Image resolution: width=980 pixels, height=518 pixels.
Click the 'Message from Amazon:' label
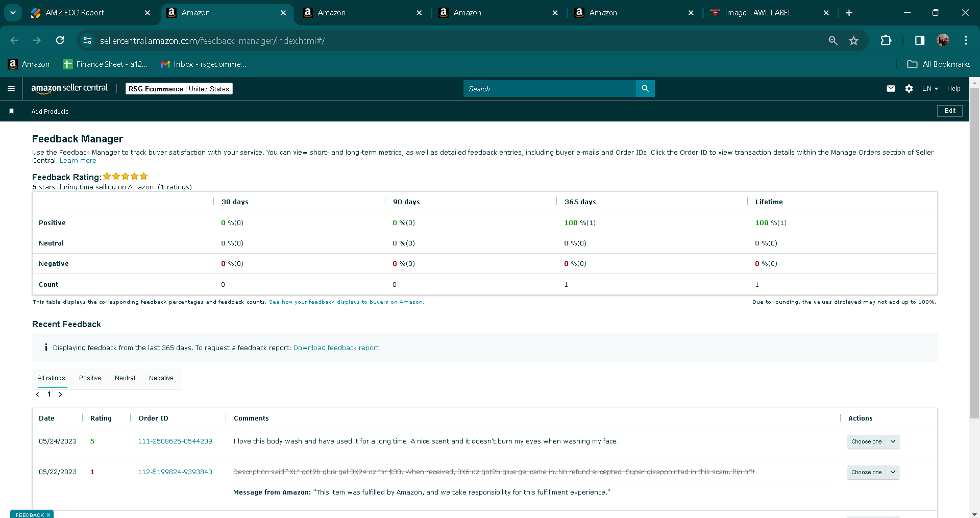272,492
